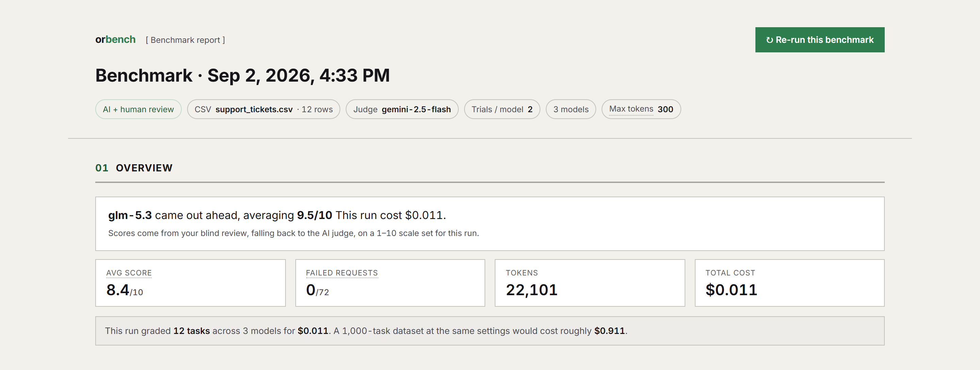Click the 0/72 failed requests value
The width and height of the screenshot is (980, 370).
317,290
